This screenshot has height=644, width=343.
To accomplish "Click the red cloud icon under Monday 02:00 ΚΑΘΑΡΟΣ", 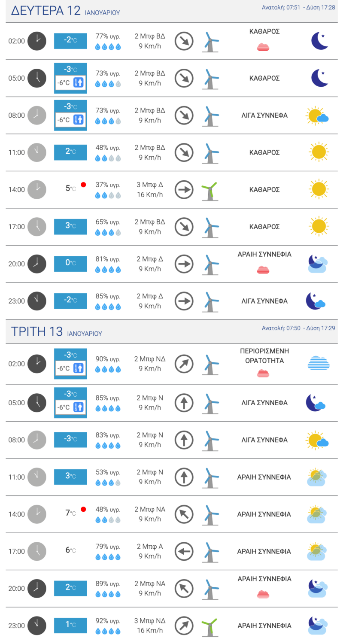I will [263, 47].
